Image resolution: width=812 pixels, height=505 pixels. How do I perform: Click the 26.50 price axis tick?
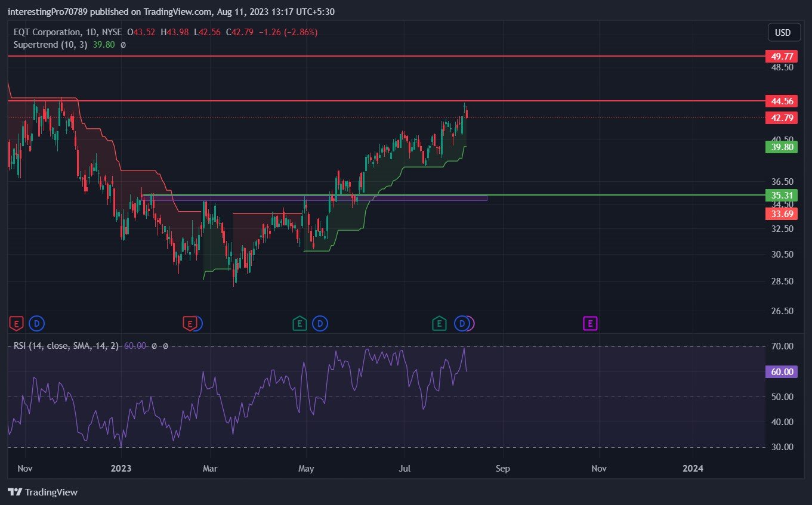[782, 311]
